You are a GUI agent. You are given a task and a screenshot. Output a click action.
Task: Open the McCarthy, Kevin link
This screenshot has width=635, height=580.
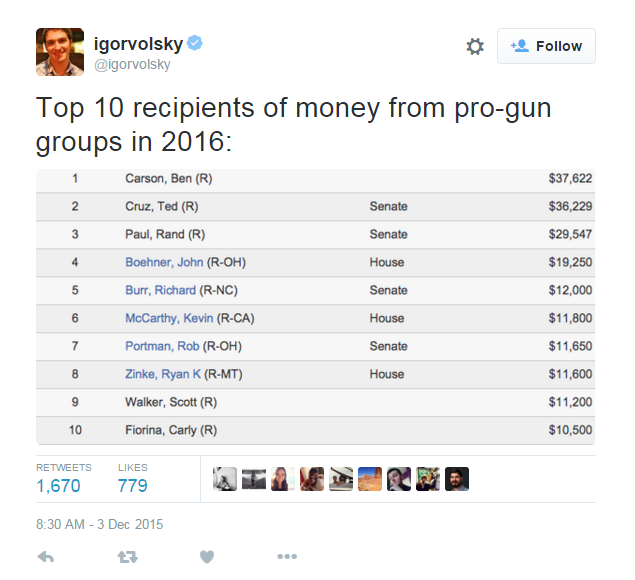click(x=169, y=318)
